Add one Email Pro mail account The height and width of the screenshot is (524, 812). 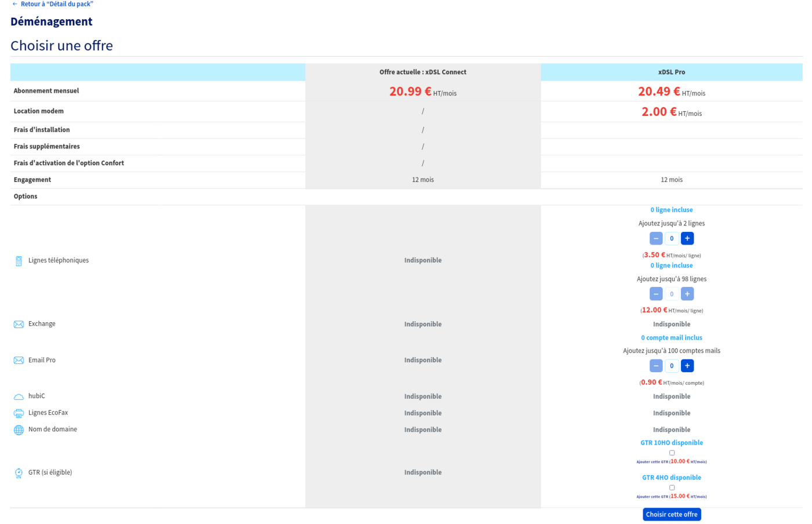[687, 366]
